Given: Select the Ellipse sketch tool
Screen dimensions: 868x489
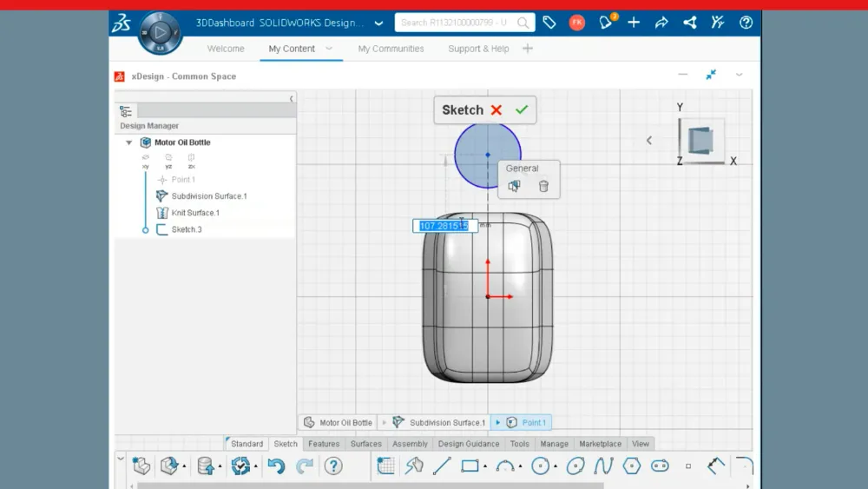Looking at the screenshot, I should [575, 466].
